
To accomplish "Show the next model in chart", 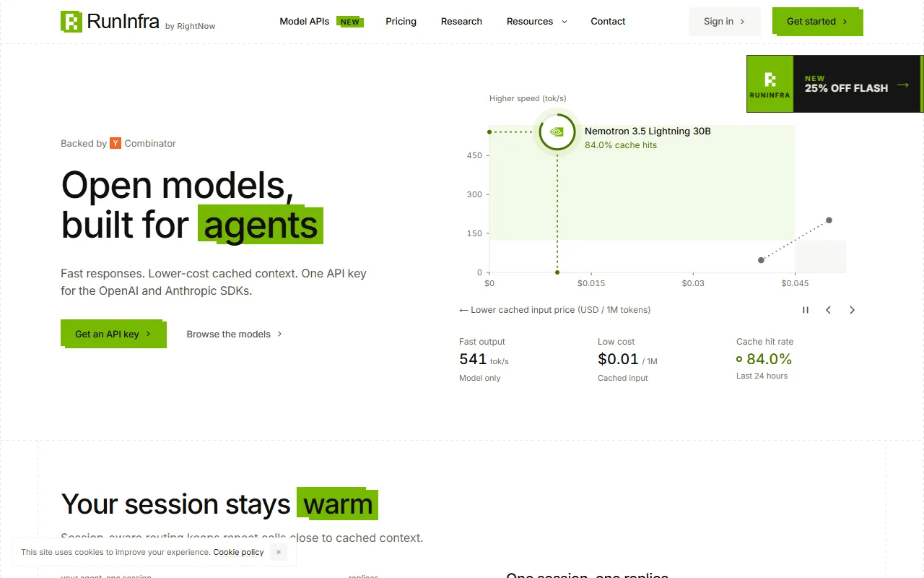I will point(852,310).
